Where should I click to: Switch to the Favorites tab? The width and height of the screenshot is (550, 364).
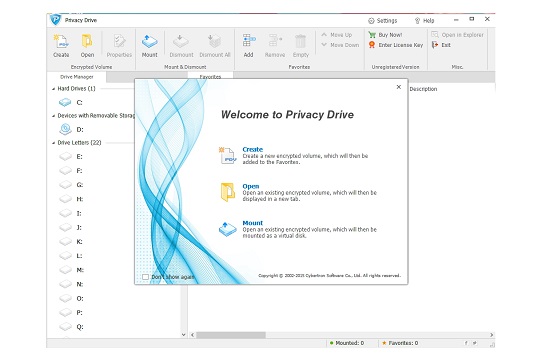pos(210,76)
